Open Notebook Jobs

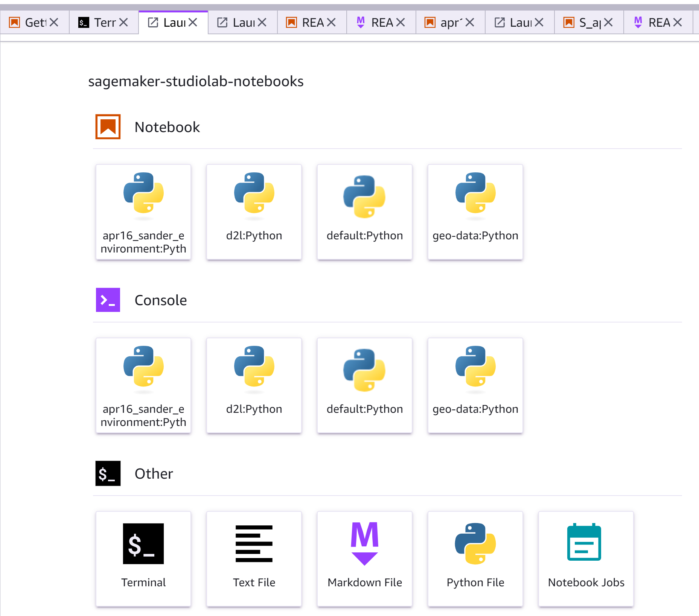(x=586, y=559)
